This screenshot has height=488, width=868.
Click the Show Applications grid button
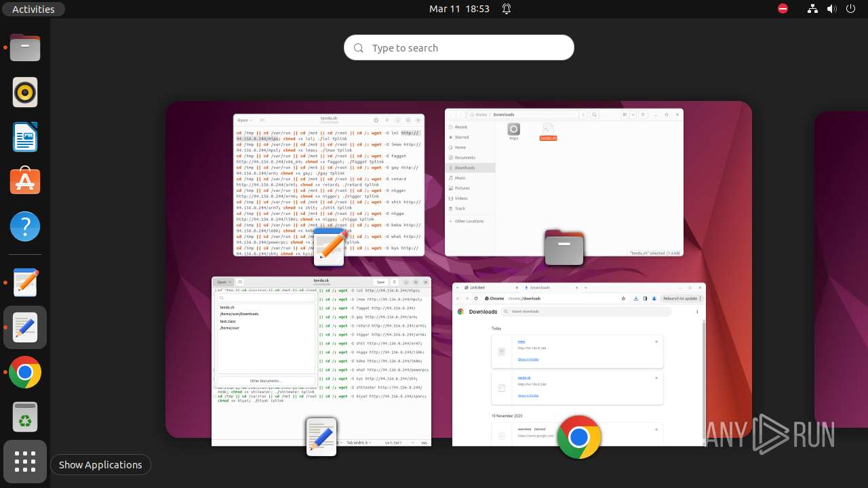(x=25, y=462)
